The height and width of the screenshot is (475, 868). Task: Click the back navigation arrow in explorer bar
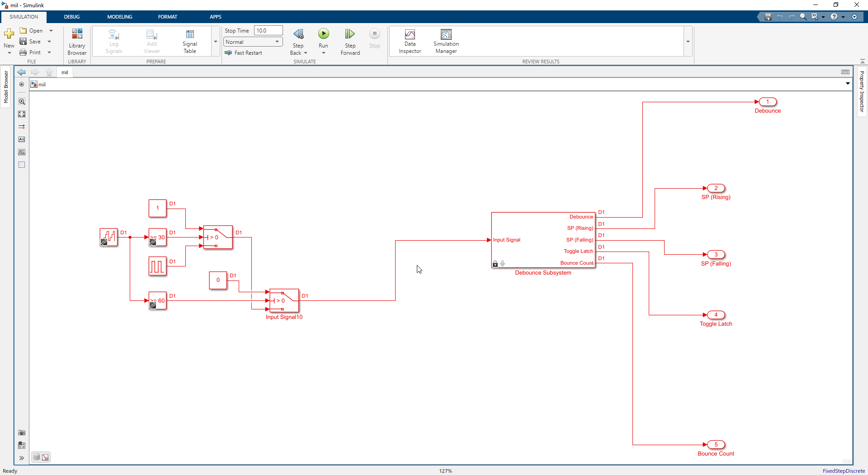21,72
